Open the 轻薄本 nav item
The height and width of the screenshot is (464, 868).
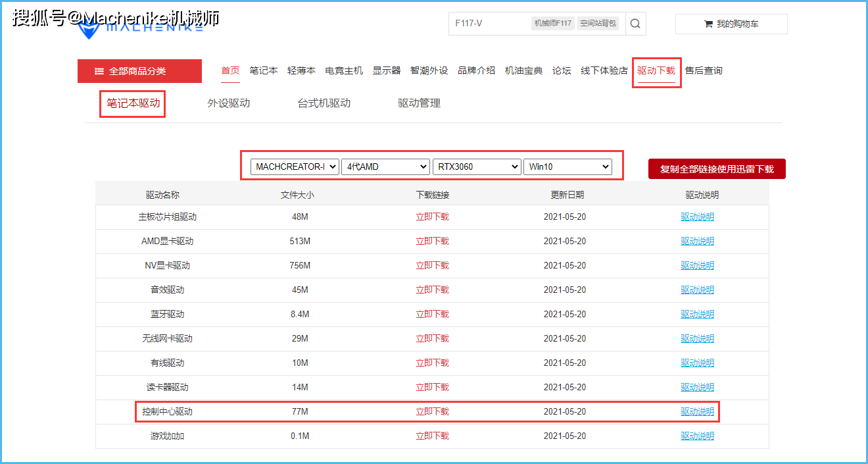(x=301, y=70)
